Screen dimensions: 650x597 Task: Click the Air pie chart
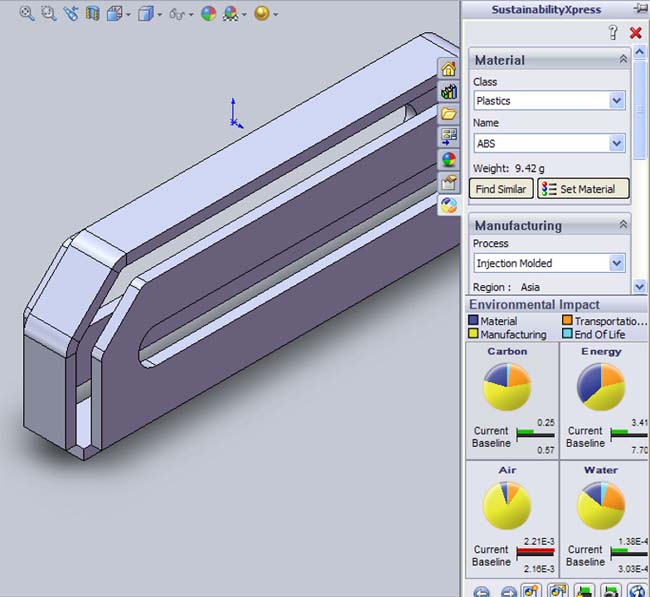point(507,505)
